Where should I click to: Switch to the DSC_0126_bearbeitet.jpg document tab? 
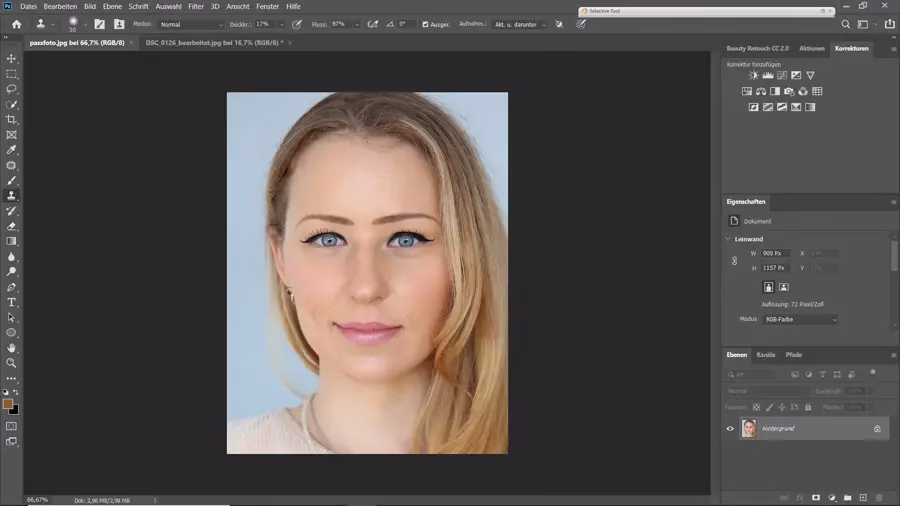pos(212,44)
